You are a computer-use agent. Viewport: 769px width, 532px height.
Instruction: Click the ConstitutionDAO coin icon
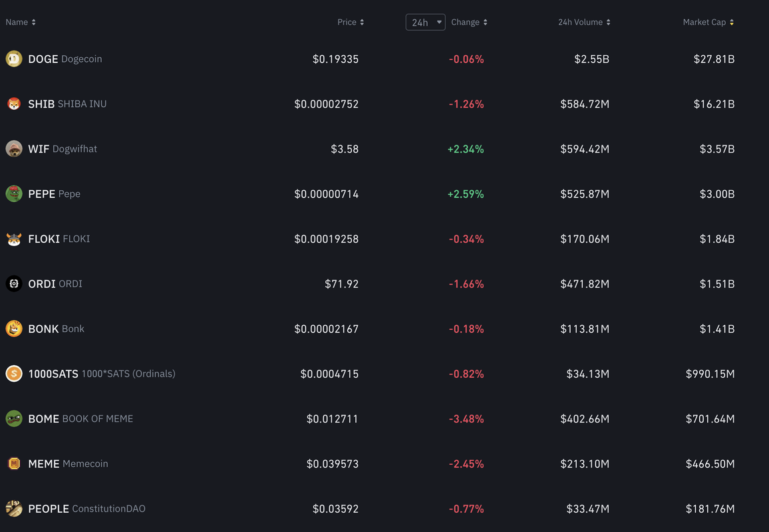click(14, 509)
